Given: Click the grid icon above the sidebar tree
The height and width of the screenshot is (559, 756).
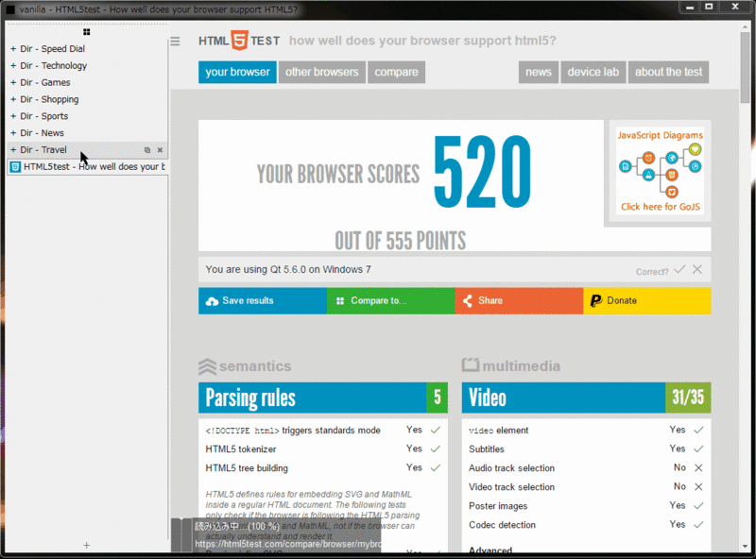Looking at the screenshot, I should click(86, 32).
